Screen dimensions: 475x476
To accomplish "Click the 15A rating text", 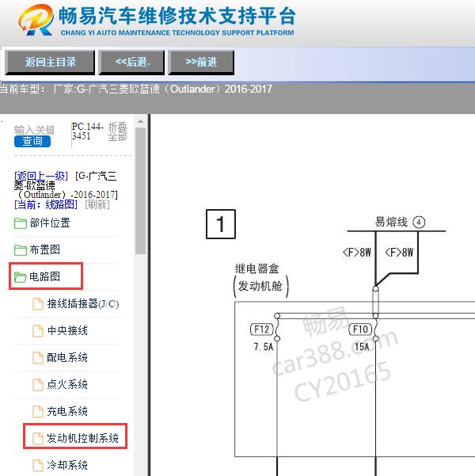I will 362,347.
